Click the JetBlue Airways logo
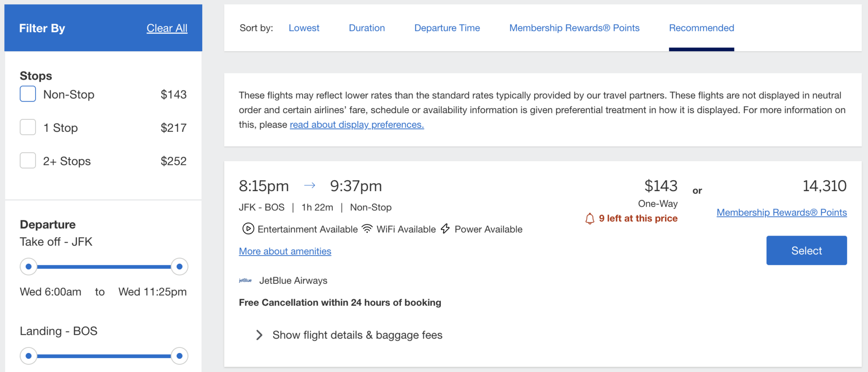The image size is (868, 372). 245,280
